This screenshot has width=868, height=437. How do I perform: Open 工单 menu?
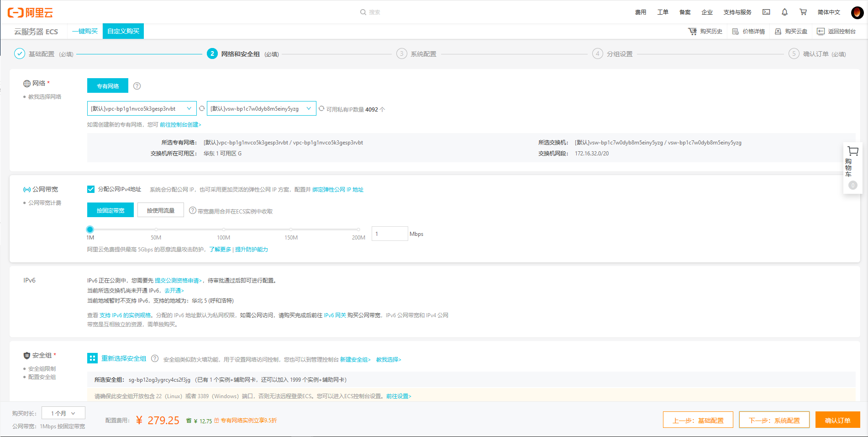pos(663,12)
